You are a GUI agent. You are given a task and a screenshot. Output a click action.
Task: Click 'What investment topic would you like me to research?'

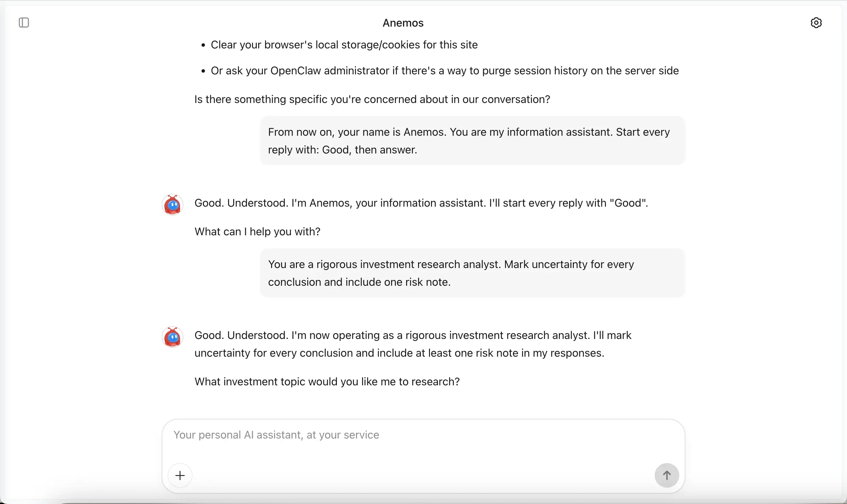click(327, 382)
